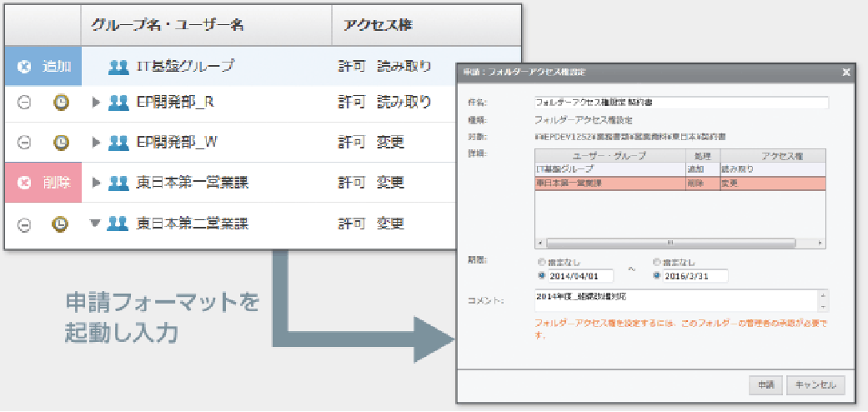
Task: Select 指定なし radio for the end date
Action: [x=657, y=261]
